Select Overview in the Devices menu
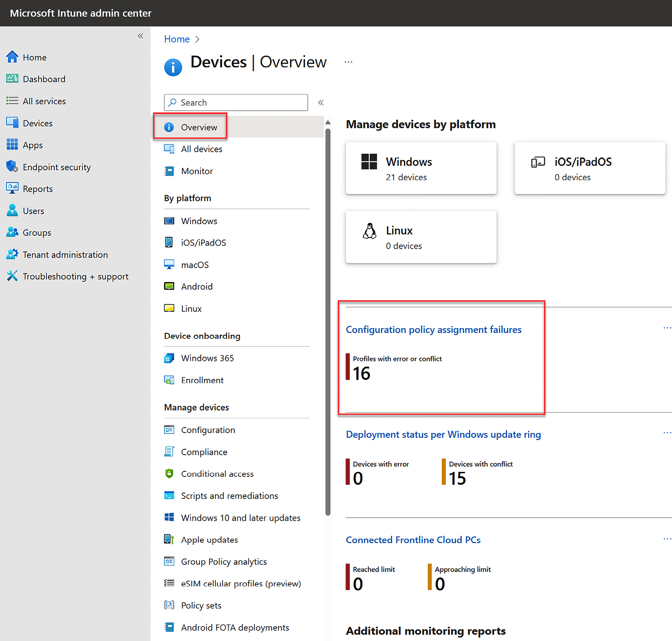Image resolution: width=672 pixels, height=641 pixels. 199,127
